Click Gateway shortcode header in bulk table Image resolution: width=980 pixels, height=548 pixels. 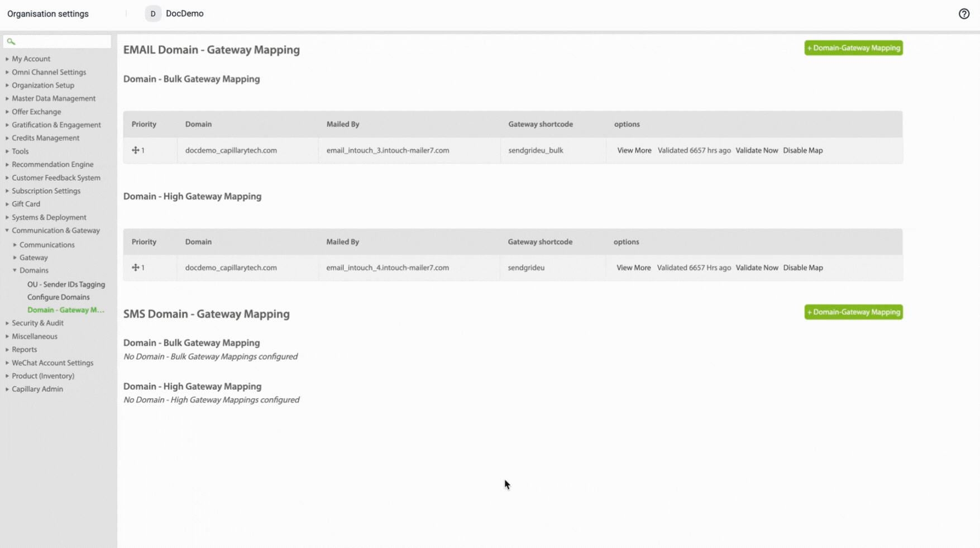(x=541, y=124)
